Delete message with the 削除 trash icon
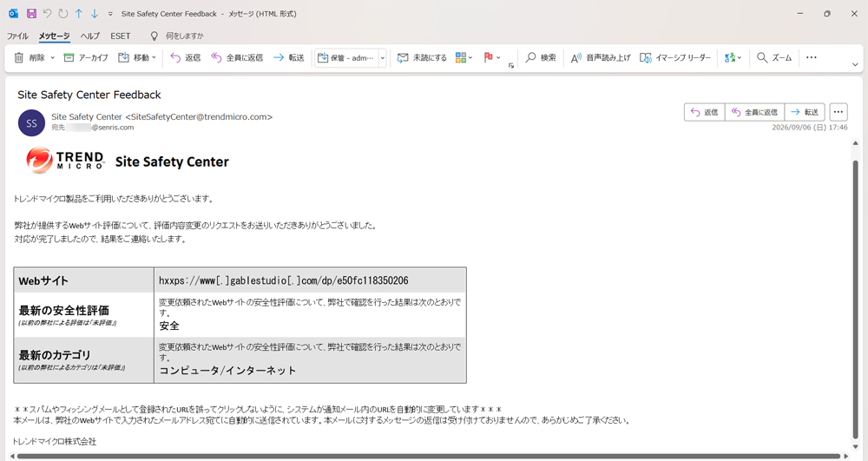The width and height of the screenshot is (868, 461). 19,57
